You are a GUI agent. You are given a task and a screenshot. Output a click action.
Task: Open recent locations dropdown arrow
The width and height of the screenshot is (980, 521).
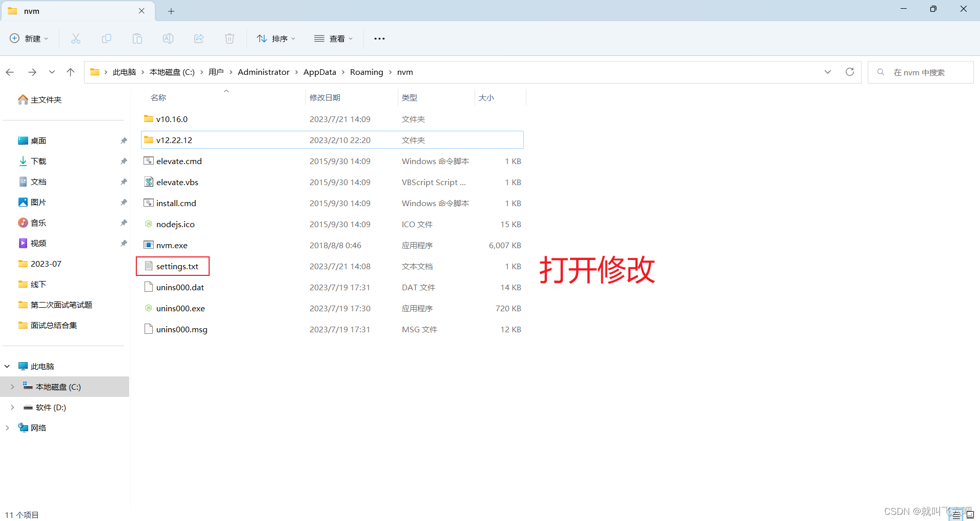tap(52, 72)
